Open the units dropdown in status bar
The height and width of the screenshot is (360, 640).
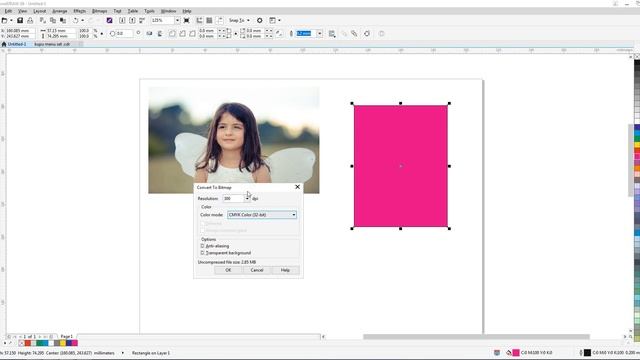[122, 353]
